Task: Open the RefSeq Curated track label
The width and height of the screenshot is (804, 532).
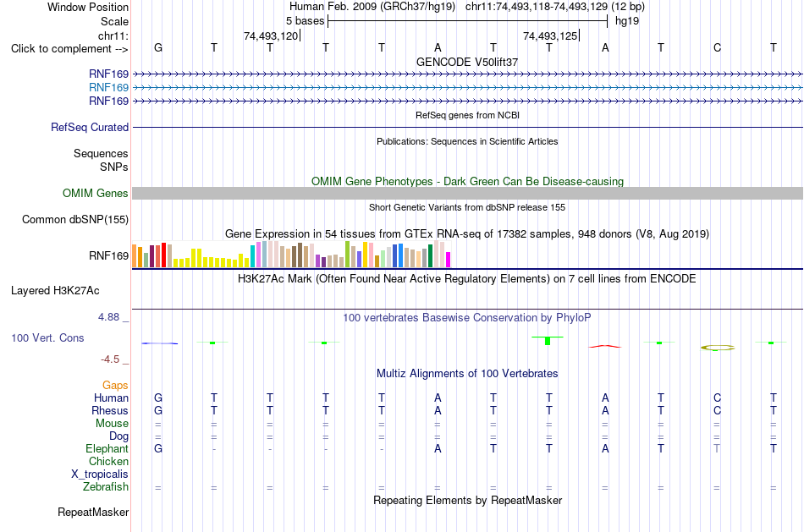Action: click(x=90, y=127)
